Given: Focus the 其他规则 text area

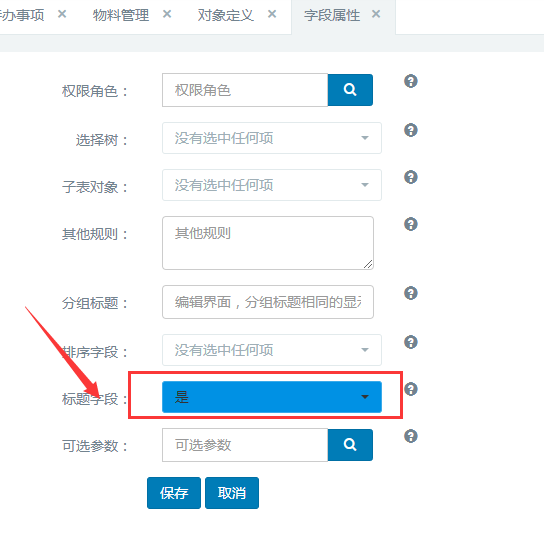Looking at the screenshot, I should click(268, 243).
